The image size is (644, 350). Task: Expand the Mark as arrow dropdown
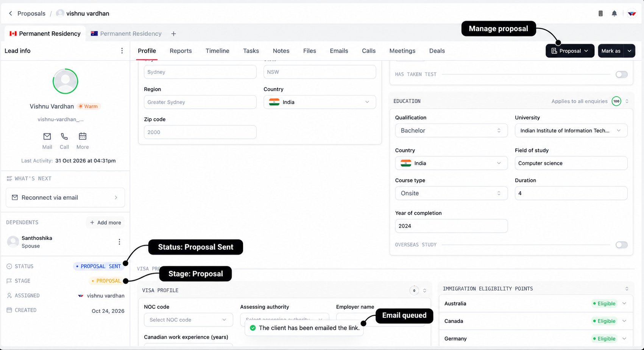(x=629, y=51)
